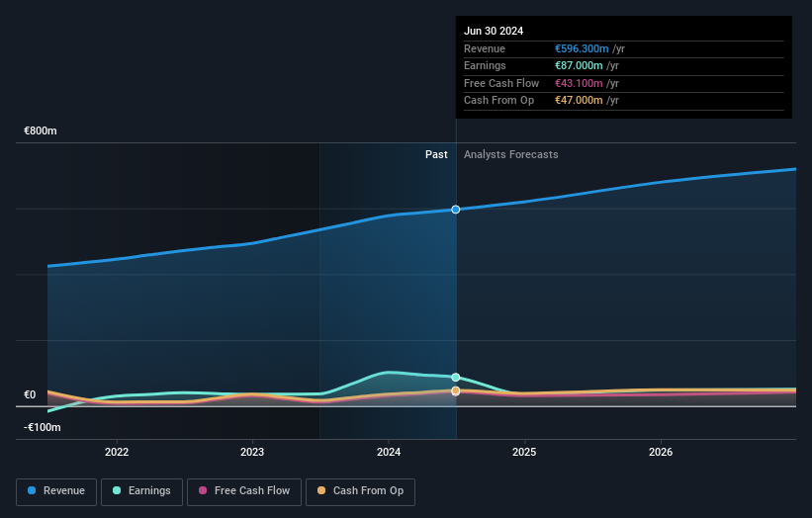Select the Revenue data point marker on chart
This screenshot has width=812, height=518.
[456, 210]
